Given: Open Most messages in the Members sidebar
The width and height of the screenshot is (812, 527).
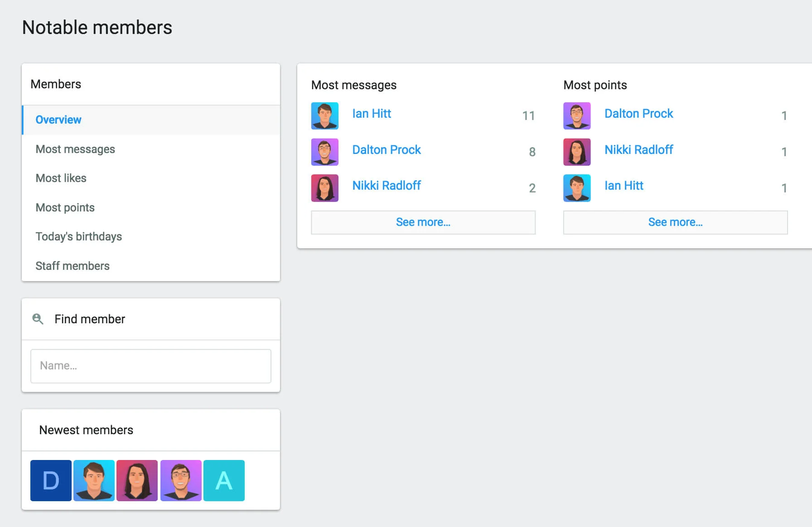Looking at the screenshot, I should [75, 149].
